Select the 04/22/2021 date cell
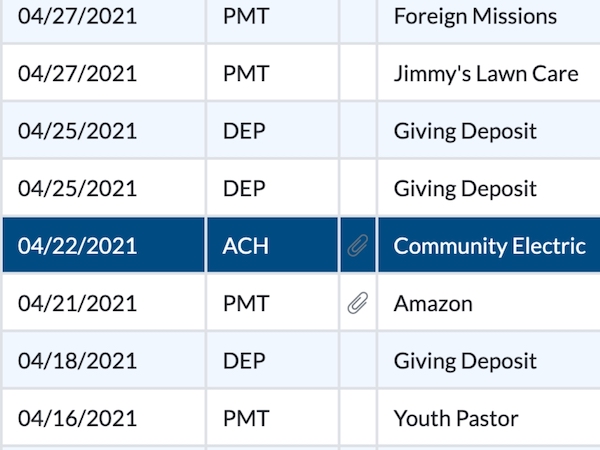This screenshot has height=450, width=600. pyautogui.click(x=77, y=246)
